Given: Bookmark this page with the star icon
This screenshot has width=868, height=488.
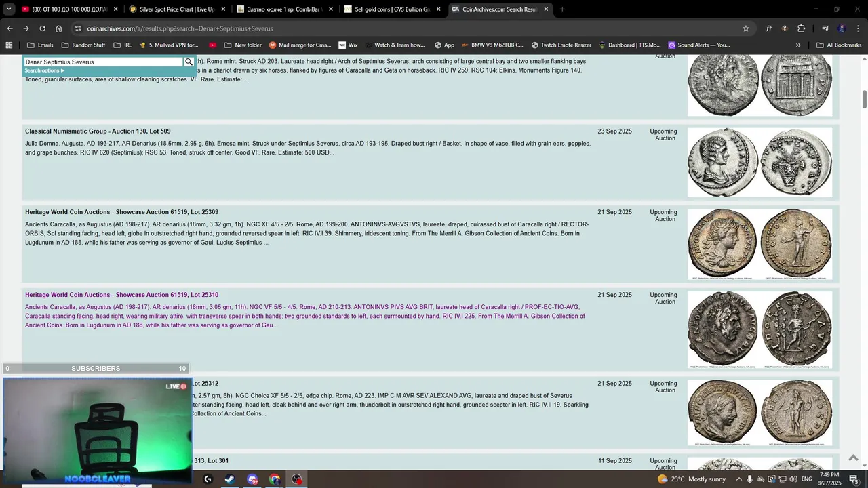Looking at the screenshot, I should [x=746, y=28].
